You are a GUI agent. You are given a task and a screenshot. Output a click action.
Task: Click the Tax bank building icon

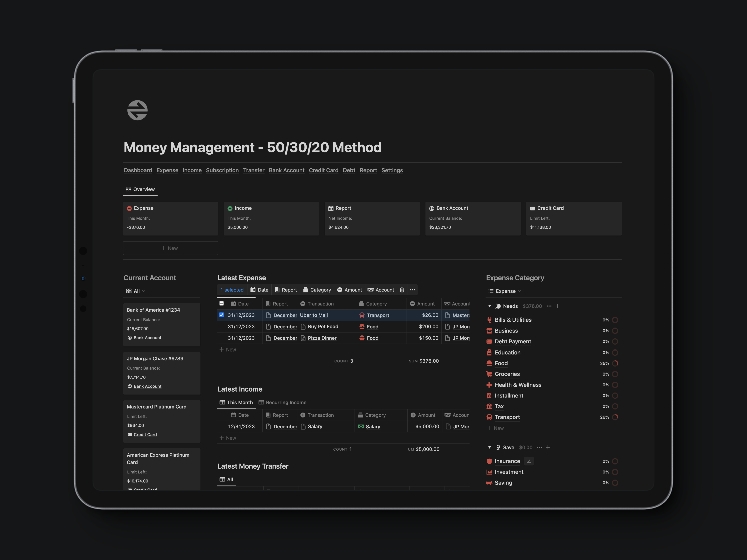point(489,406)
